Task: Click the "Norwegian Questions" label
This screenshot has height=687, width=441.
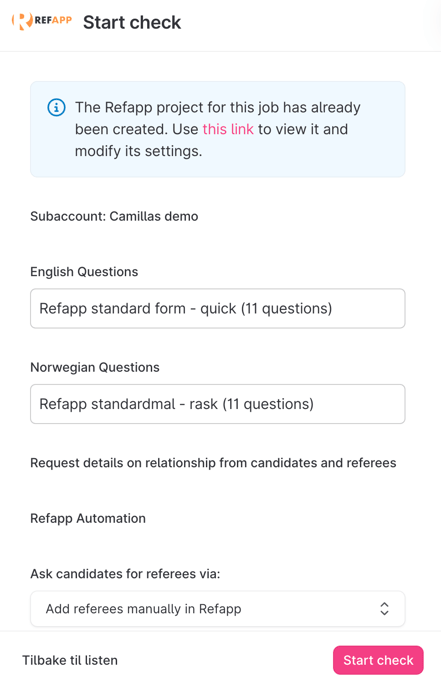Action: [95, 367]
